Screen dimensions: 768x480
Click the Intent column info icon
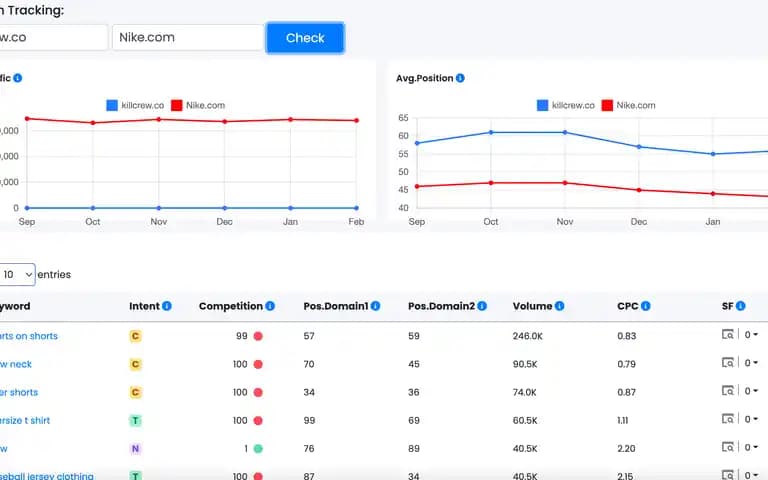167,306
